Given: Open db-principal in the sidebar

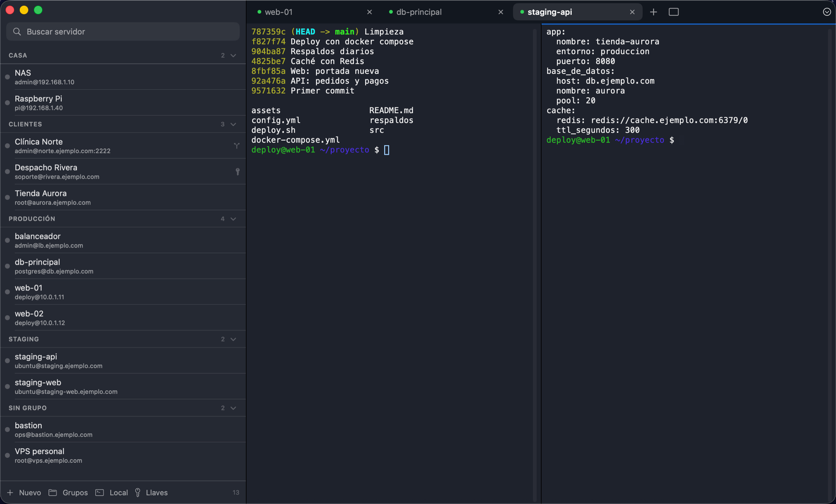Looking at the screenshot, I should pos(123,266).
